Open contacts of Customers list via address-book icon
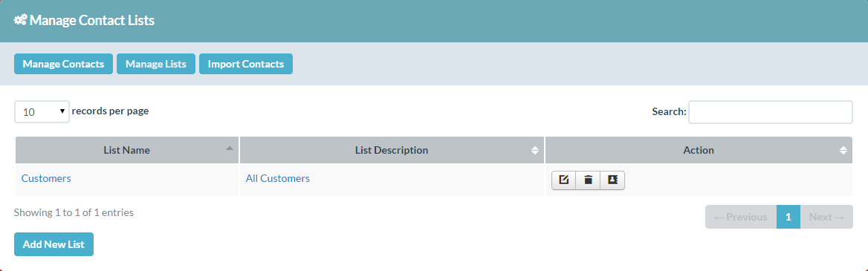Viewport: 868px width, 271px height. [x=612, y=180]
